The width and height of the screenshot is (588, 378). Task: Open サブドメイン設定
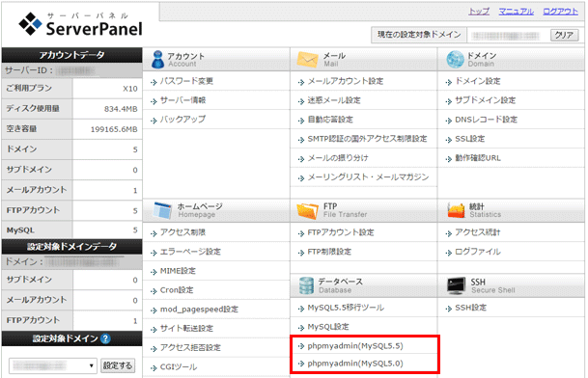click(485, 100)
